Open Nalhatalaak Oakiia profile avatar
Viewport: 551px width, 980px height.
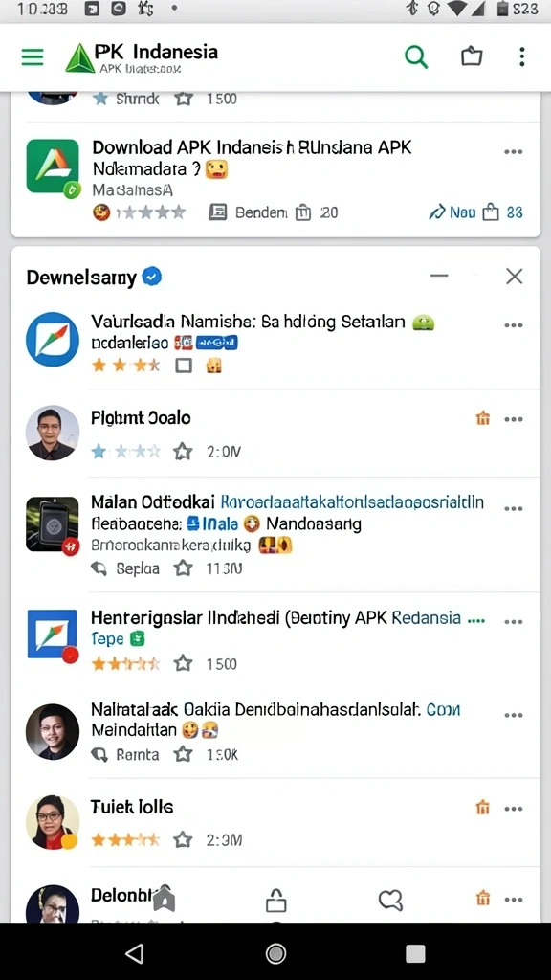[53, 732]
